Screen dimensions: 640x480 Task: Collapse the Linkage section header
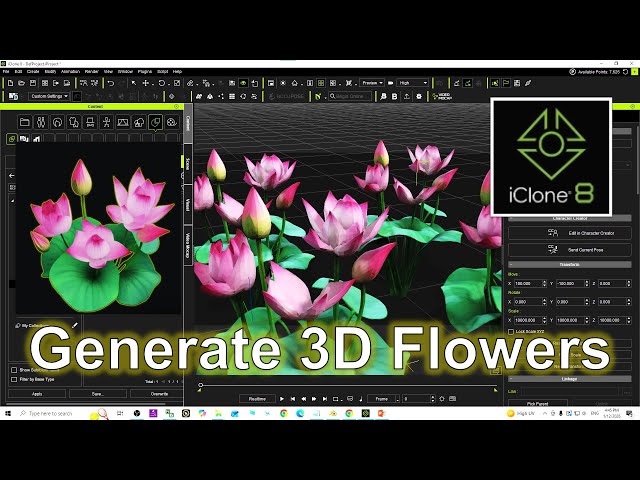coord(569,379)
